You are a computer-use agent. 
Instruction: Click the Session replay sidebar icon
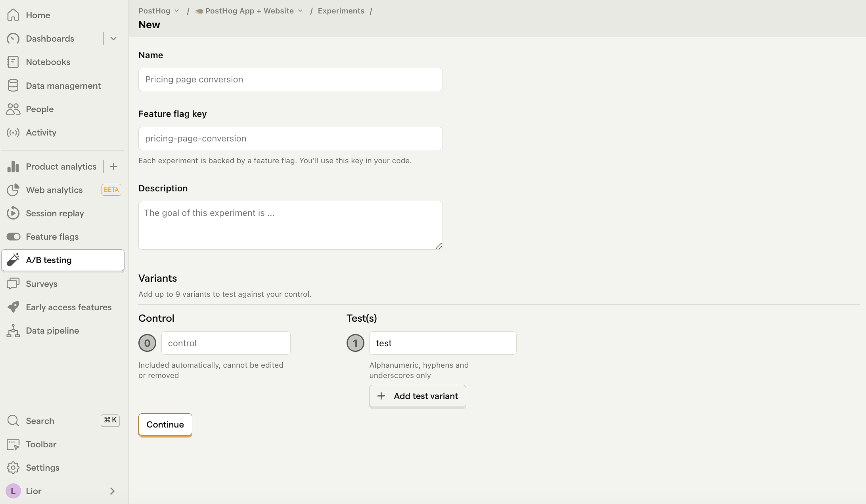coord(13,214)
